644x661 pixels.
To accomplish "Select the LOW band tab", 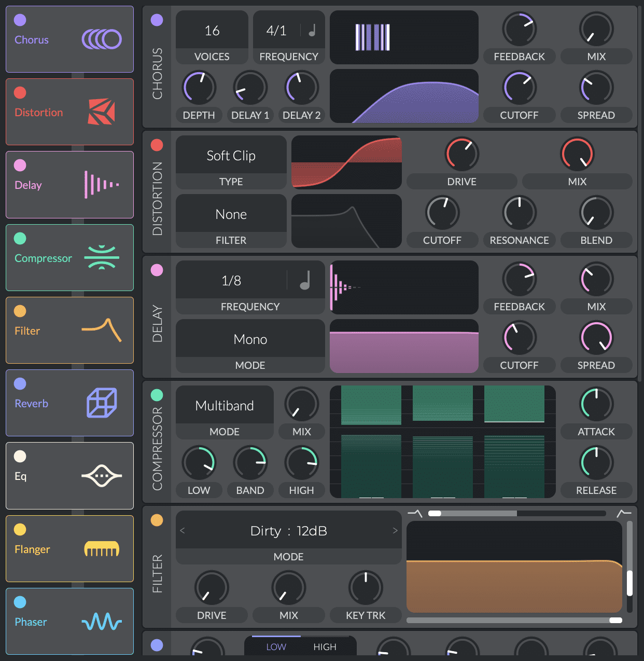I will 276,647.
